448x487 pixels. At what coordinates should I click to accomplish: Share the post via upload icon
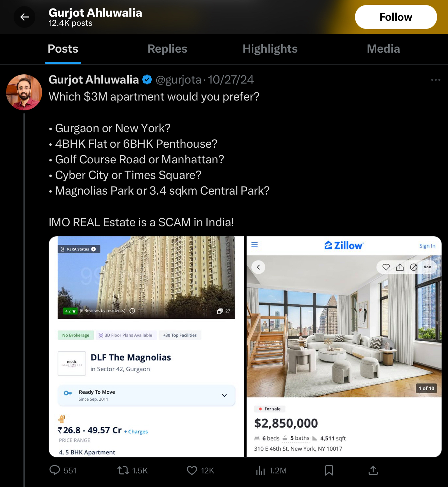pyautogui.click(x=373, y=470)
